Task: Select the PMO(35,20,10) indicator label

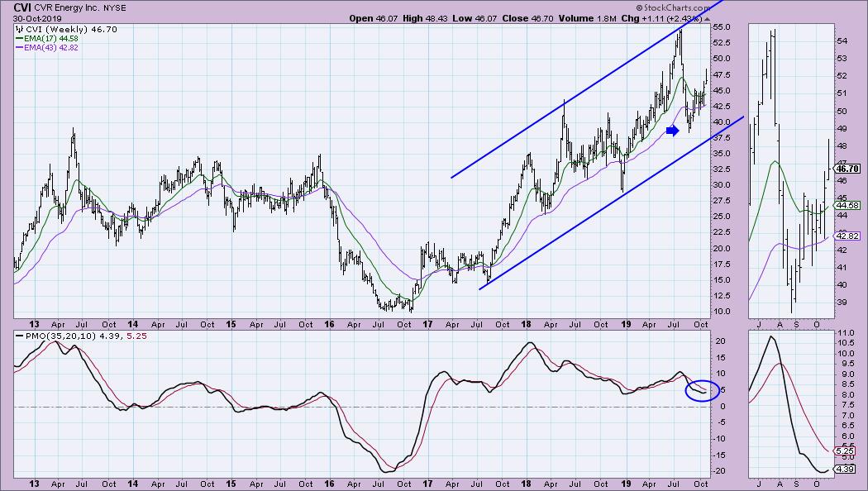Action: [60, 336]
